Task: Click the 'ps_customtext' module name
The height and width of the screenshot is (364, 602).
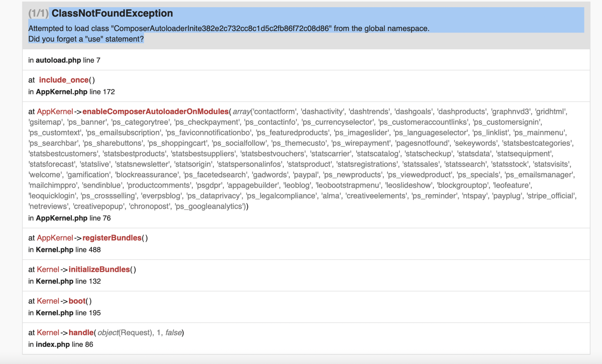Action: pyautogui.click(x=55, y=133)
